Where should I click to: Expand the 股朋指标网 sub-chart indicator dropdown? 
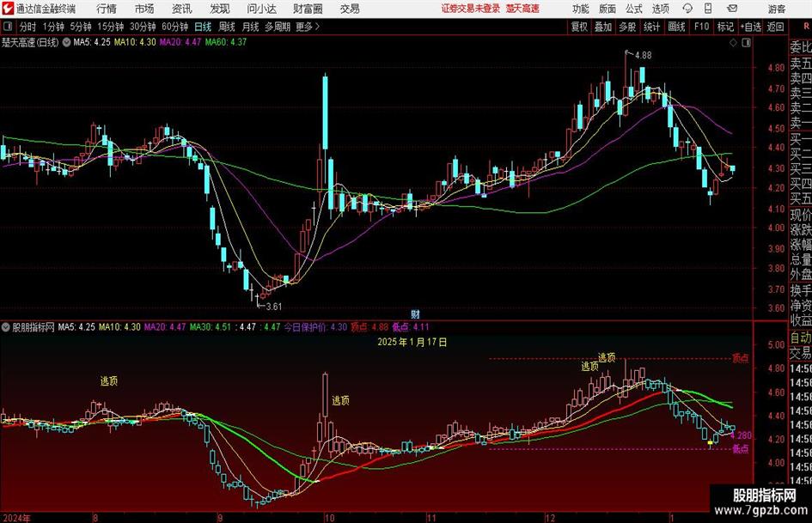[x=6, y=327]
